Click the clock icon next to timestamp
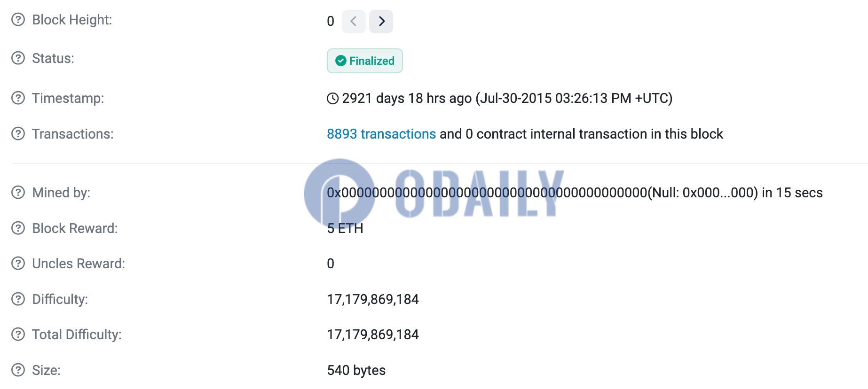This screenshot has height=389, width=868. tap(332, 98)
